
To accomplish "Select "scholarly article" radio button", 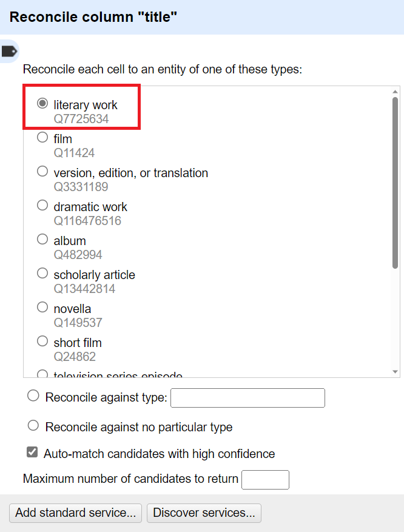I will tap(42, 274).
